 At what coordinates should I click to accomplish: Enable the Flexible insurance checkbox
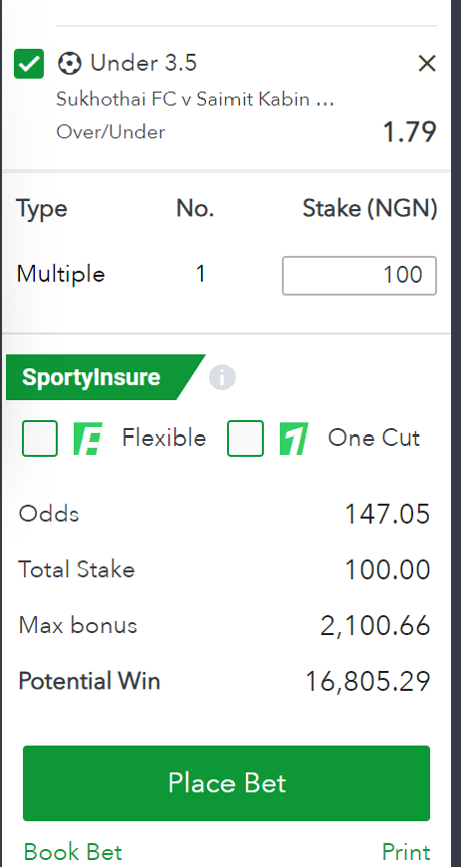pos(40,438)
